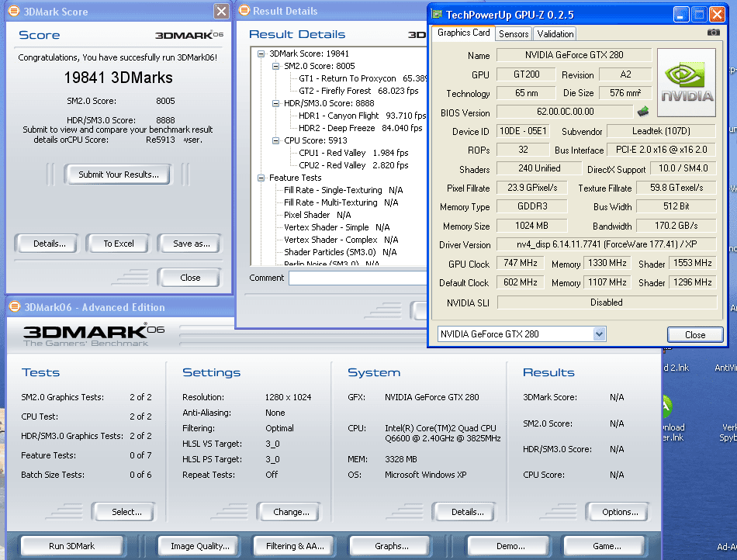Viewport: 737px width, 560px height.
Task: Select CPU2 - Red Valley tree row
Action: [353, 165]
